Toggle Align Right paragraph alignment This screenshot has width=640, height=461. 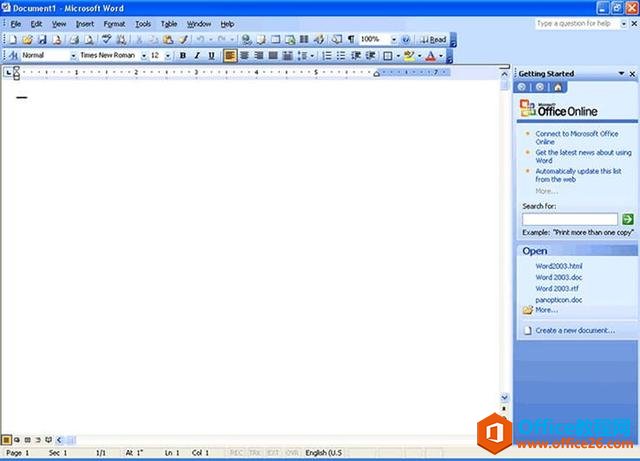coord(259,56)
